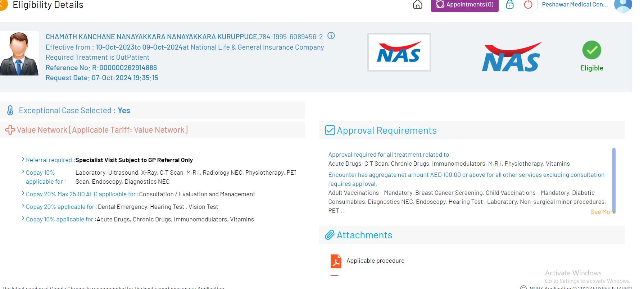This screenshot has height=289, width=644.
Task: Click the red power logout icon
Action: 528,5
